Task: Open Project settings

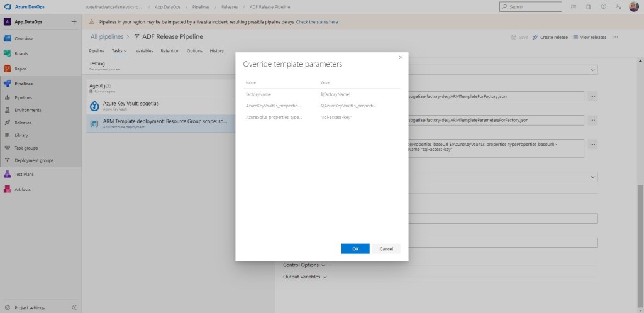Action: 29,307
